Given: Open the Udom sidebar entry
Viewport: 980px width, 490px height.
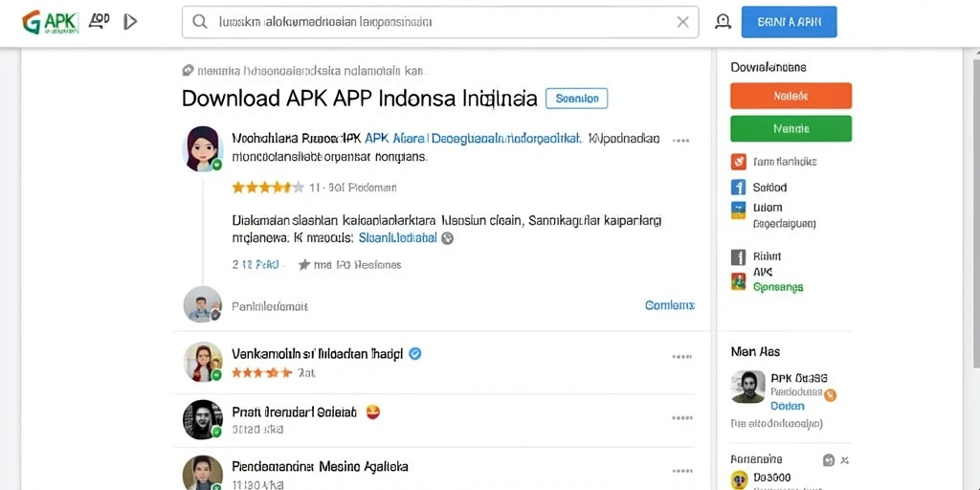Looking at the screenshot, I should [x=768, y=208].
